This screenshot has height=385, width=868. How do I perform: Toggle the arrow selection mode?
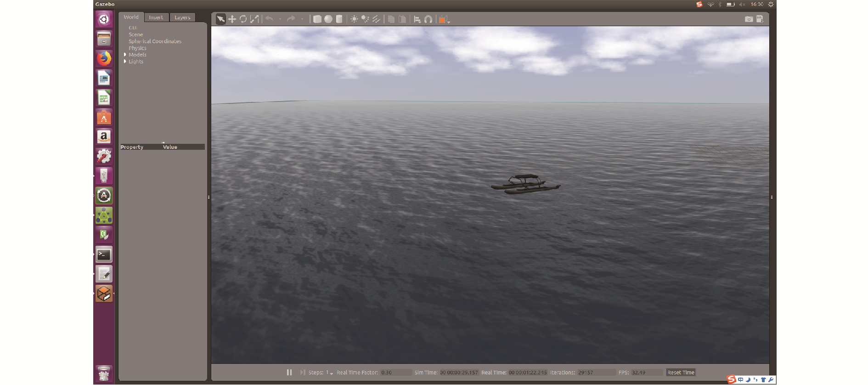[x=221, y=19]
